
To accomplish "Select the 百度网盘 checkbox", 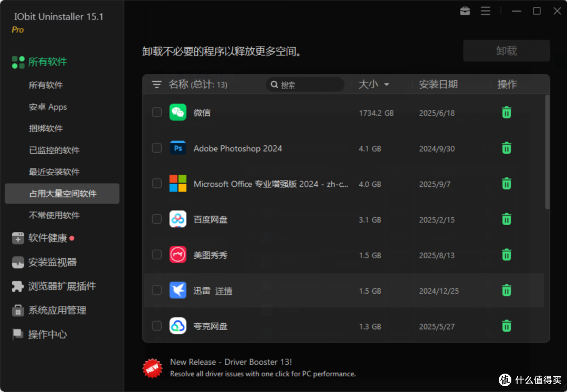I will pos(156,219).
